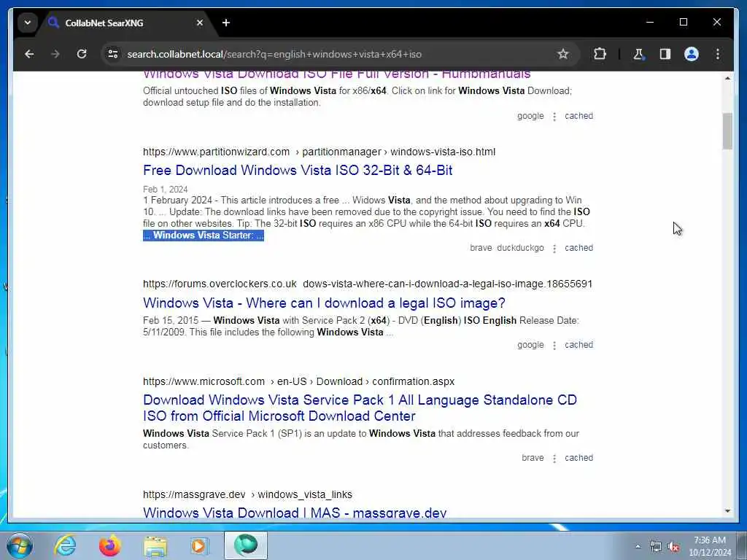The height and width of the screenshot is (560, 747).
Task: Click the highlighted Windows Vista Starter text
Action: point(204,236)
